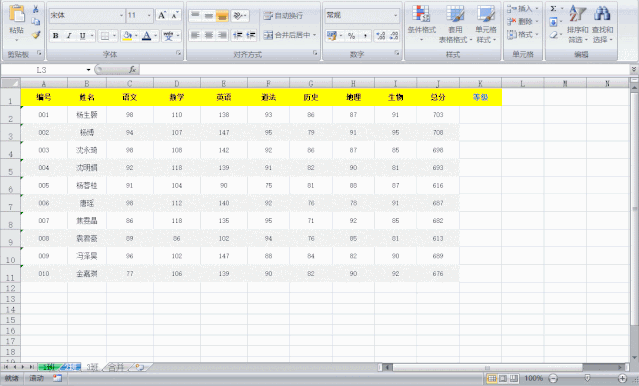The width and height of the screenshot is (639, 386).
Task: Toggle italic formatting
Action: 69,36
